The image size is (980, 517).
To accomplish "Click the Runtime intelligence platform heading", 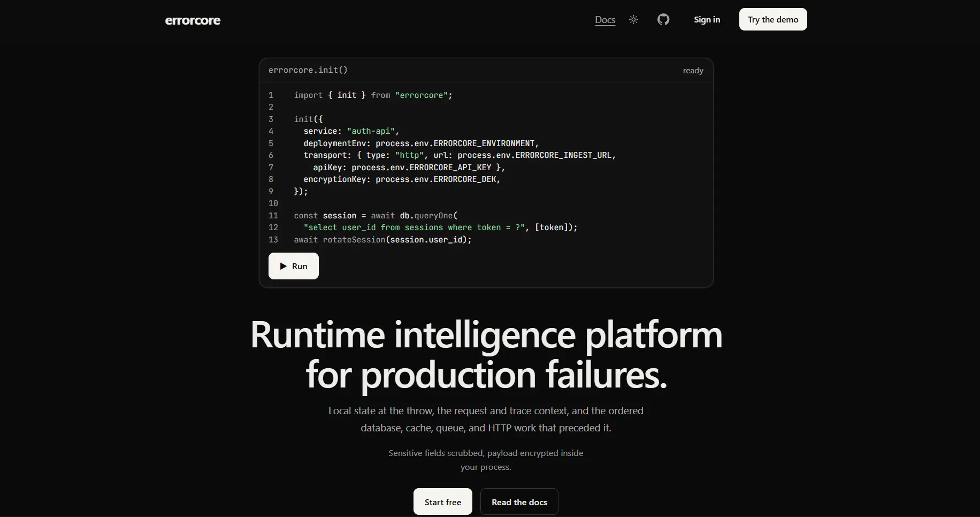I will [486, 354].
